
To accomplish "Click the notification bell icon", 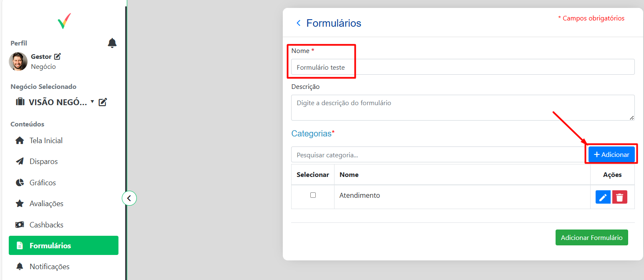I will pos(112,43).
